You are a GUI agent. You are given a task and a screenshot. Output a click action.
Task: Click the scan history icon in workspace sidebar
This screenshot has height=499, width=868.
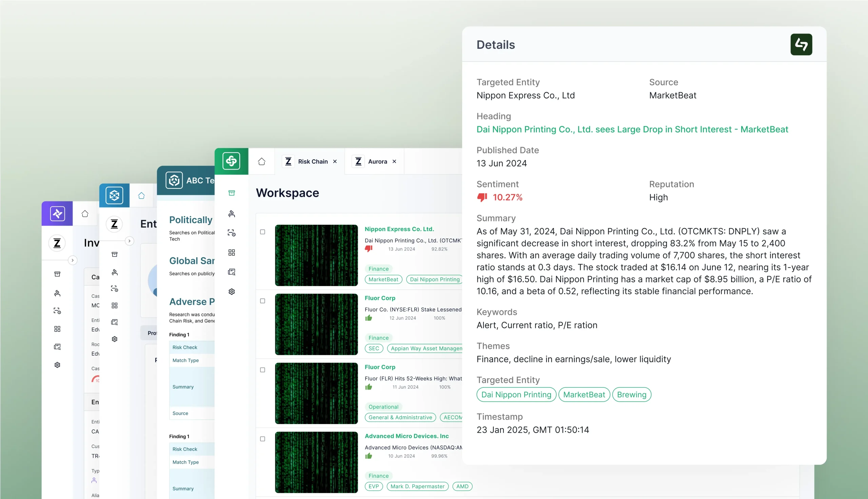(232, 233)
